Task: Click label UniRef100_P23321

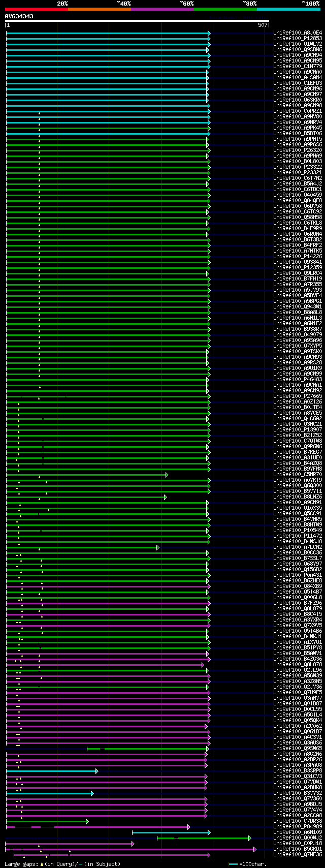Action: (298, 172)
